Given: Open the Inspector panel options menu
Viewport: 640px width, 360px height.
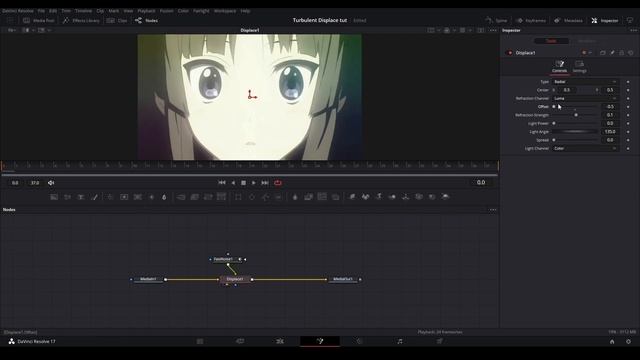Looking at the screenshot, I should [633, 30].
